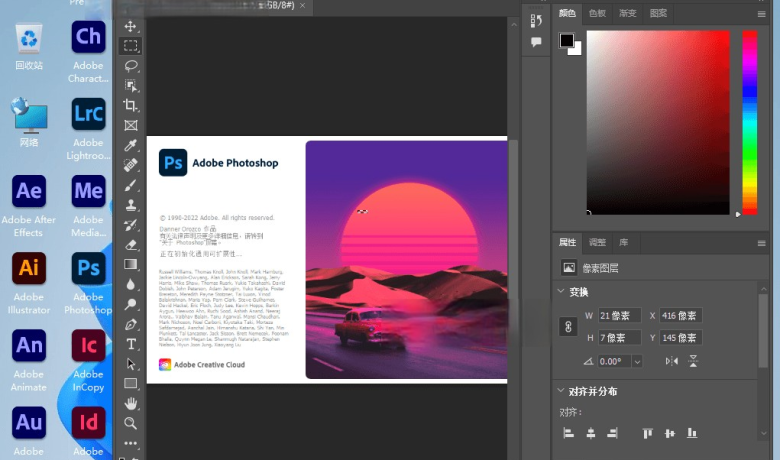
Task: Select the Zoom tool
Action: (x=131, y=423)
